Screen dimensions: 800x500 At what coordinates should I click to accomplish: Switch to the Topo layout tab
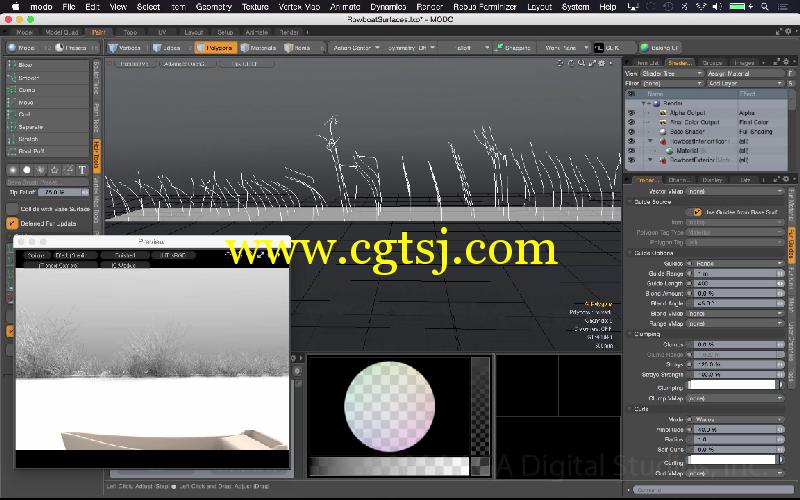click(x=130, y=32)
